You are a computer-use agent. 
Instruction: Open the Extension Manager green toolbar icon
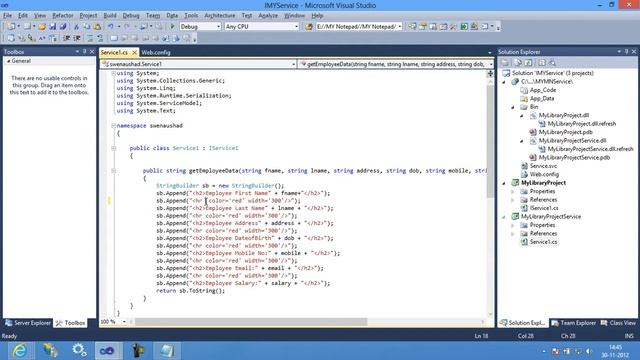pos(464,27)
